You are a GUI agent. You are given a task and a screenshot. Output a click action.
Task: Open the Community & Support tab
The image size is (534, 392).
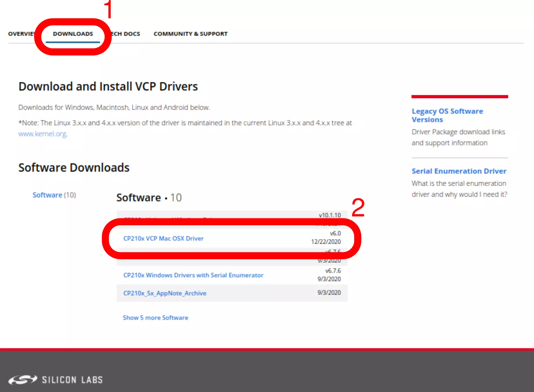pyautogui.click(x=190, y=34)
